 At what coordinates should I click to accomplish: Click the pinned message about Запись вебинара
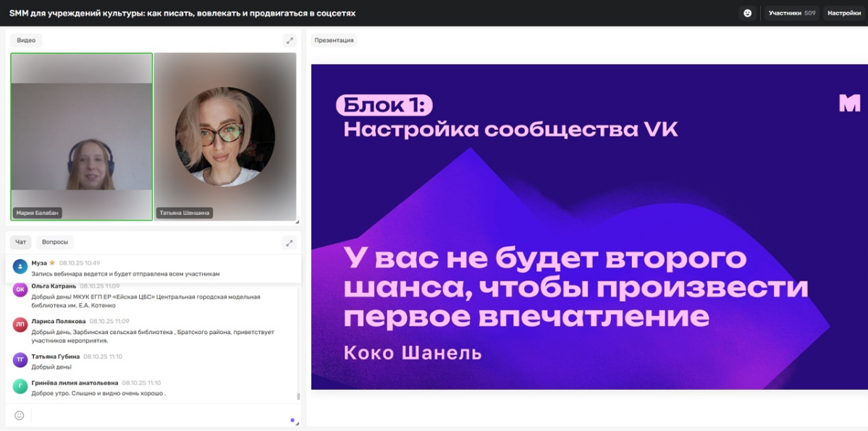pos(126,274)
